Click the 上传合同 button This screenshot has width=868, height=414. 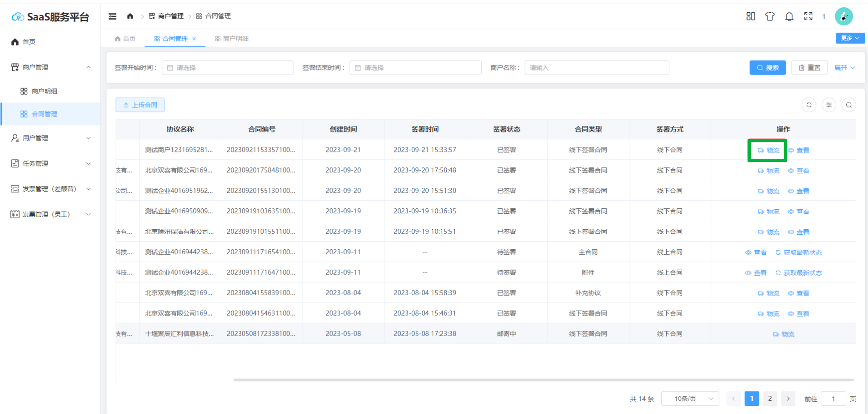(x=140, y=105)
